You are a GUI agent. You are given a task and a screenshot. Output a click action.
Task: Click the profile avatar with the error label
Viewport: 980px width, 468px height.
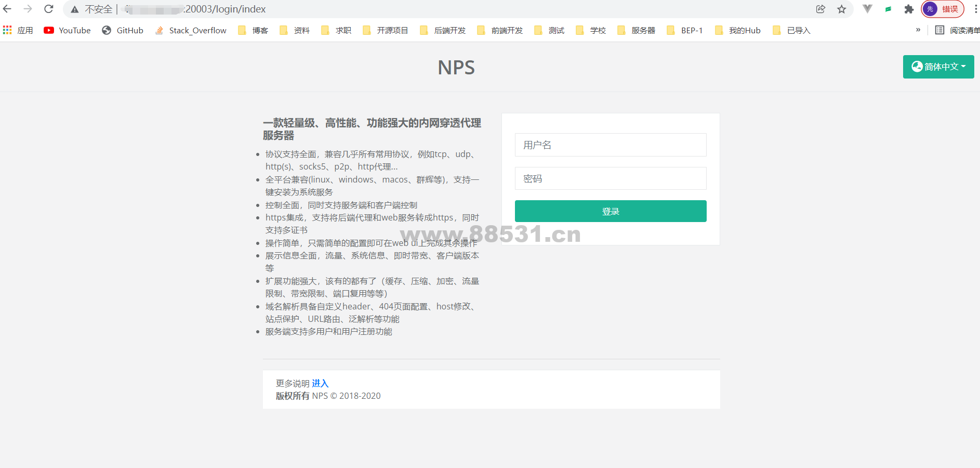[x=943, y=9]
